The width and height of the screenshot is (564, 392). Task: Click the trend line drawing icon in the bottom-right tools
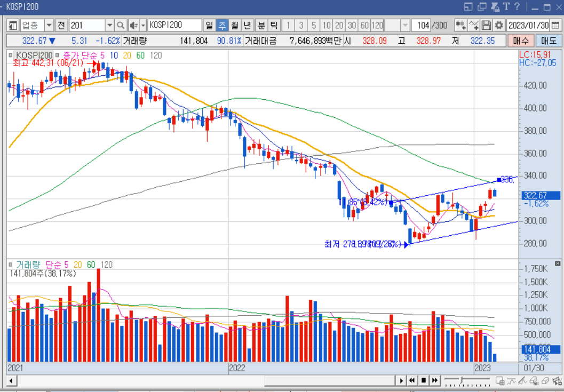coord(511,380)
